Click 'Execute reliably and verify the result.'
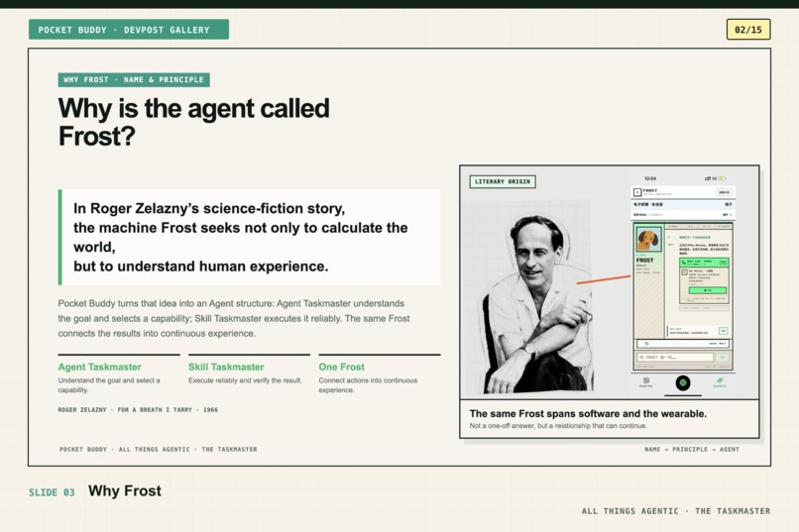 click(245, 380)
